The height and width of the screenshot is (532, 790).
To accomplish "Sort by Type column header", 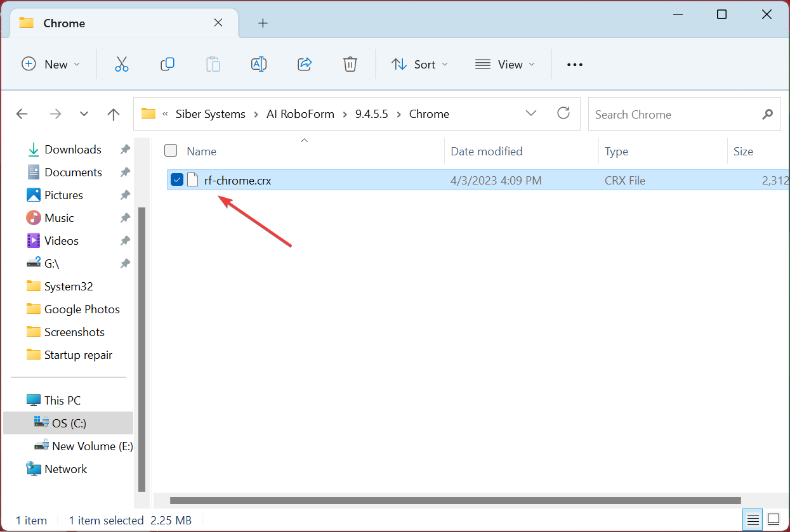I will [x=616, y=151].
